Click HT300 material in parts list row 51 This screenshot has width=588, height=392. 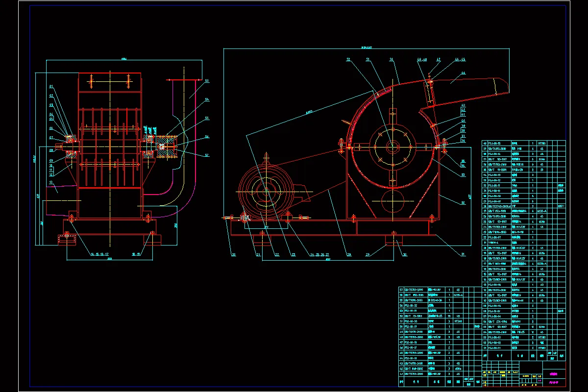pyautogui.click(x=458, y=322)
